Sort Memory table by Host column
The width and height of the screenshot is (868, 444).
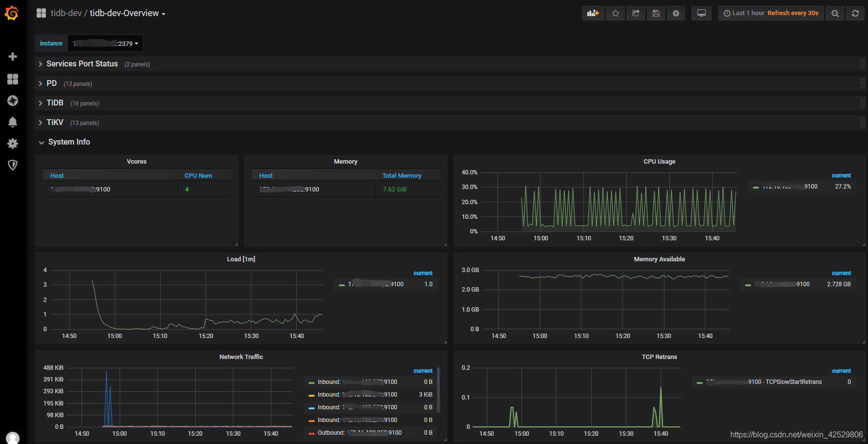coord(266,176)
